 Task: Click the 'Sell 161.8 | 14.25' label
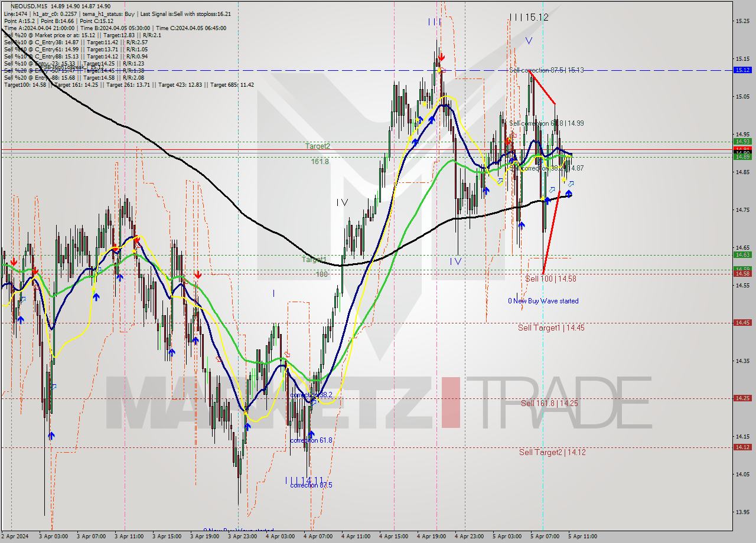pyautogui.click(x=549, y=403)
